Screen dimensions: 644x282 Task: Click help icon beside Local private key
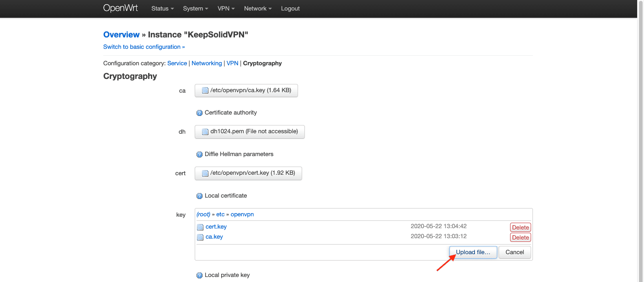tap(199, 275)
